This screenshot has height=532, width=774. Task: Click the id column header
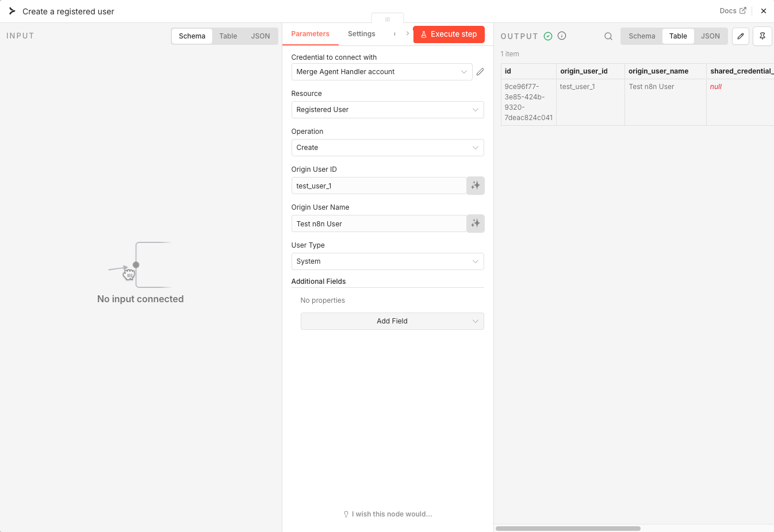tap(528, 71)
